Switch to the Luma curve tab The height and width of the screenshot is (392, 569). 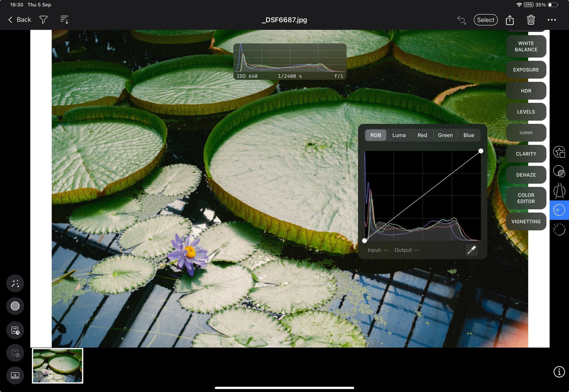click(x=399, y=135)
